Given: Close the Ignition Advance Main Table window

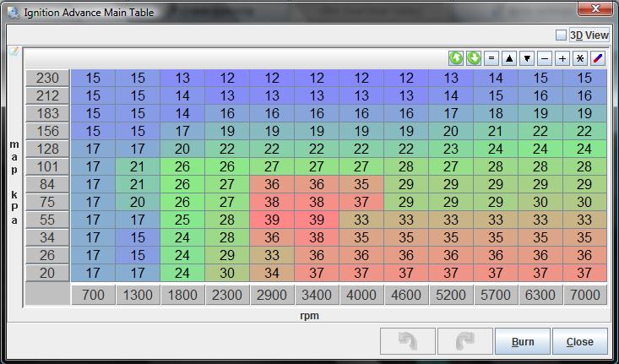Looking at the screenshot, I should click(x=595, y=8).
